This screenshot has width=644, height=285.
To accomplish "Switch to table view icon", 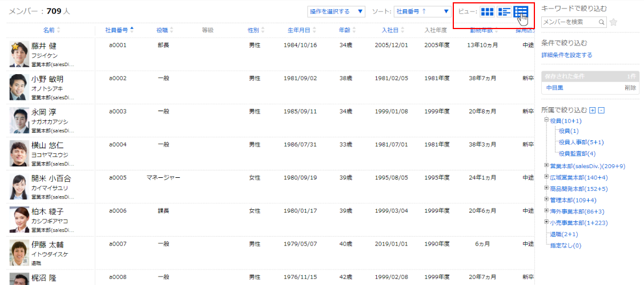I will point(521,12).
